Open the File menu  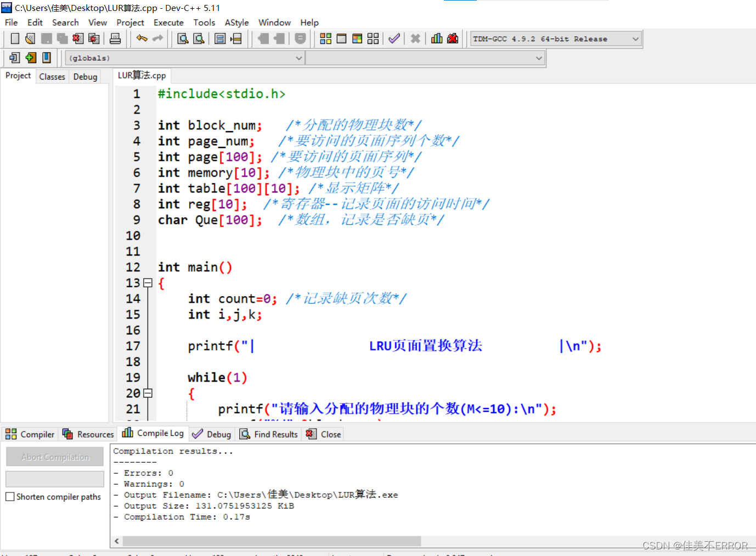[11, 22]
